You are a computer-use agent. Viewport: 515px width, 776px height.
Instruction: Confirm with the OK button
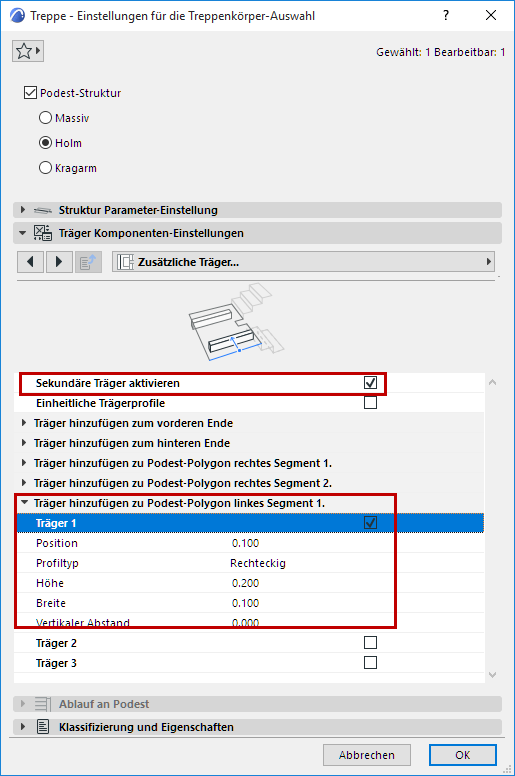(x=463, y=755)
